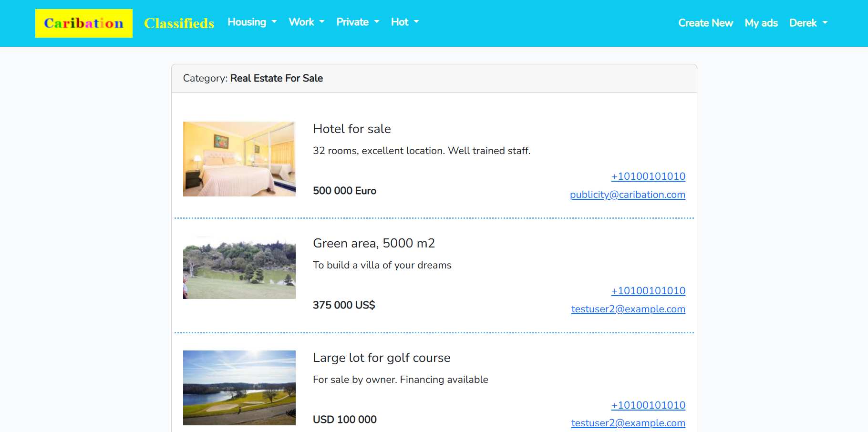The height and width of the screenshot is (432, 868).
Task: Go to My ads page
Action: click(x=761, y=23)
